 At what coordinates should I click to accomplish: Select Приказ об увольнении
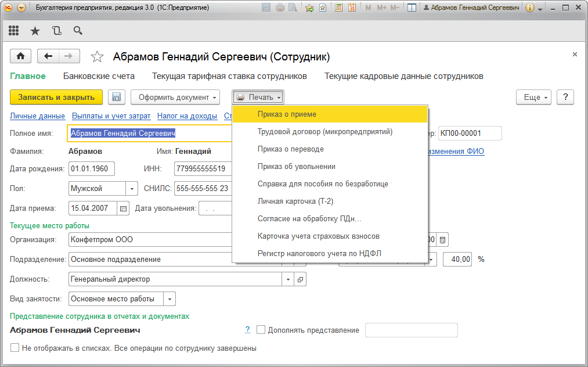click(330, 166)
